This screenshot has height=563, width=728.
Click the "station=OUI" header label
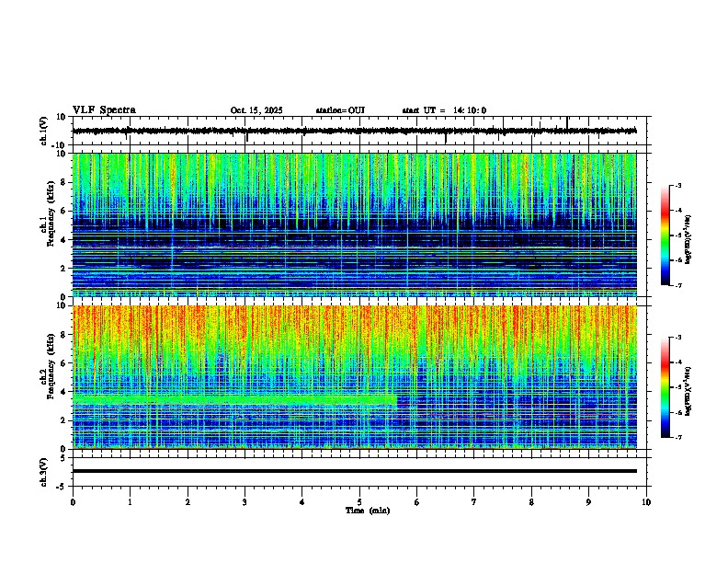point(340,110)
